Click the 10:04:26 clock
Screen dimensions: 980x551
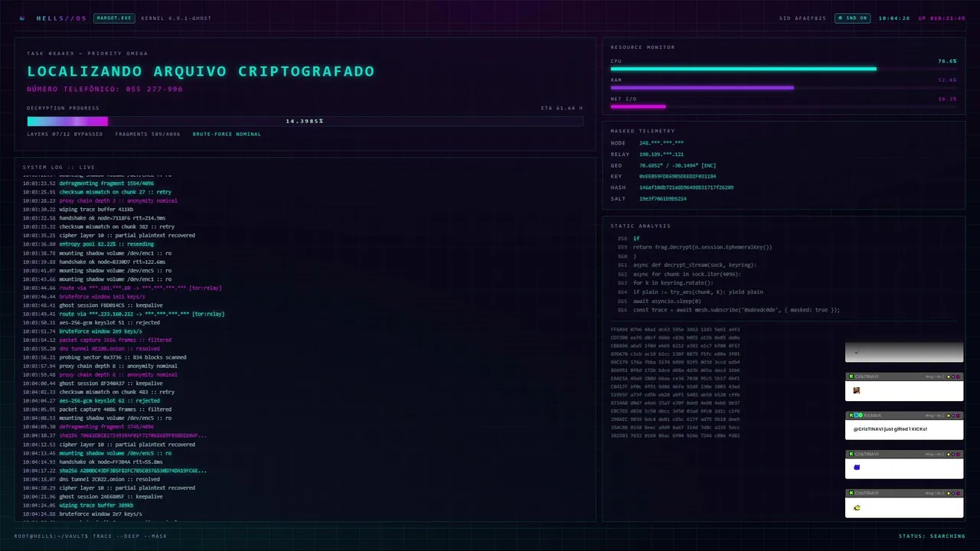(x=894, y=18)
